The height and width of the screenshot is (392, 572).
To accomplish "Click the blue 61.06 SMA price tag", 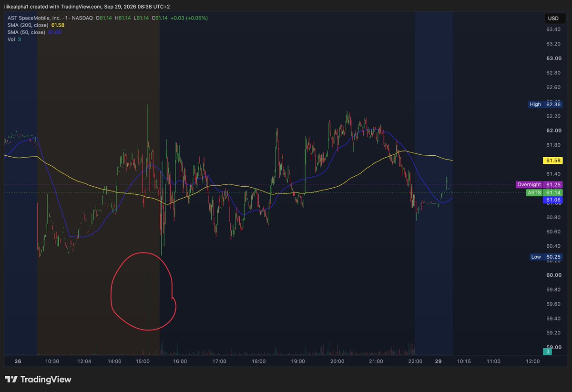I will [x=553, y=200].
